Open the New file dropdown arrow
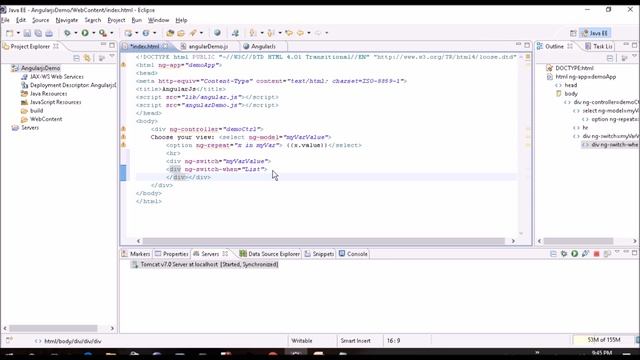The width and height of the screenshot is (640, 360). (18, 33)
